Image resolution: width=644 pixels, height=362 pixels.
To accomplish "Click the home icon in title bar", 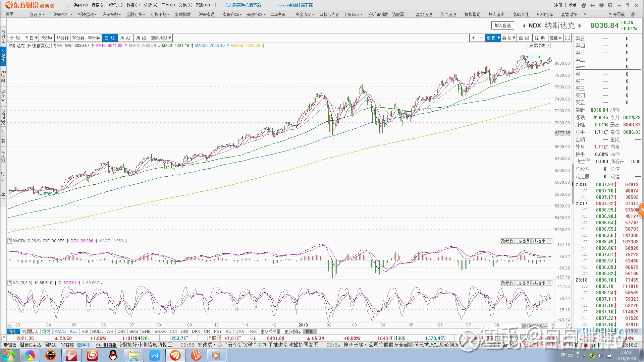I will point(584,5).
